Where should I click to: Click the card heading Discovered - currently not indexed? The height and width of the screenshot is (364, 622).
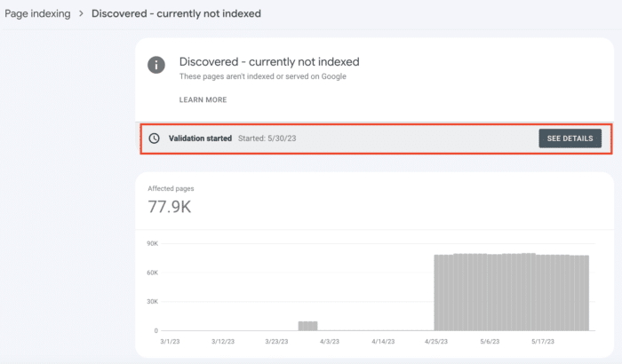click(x=269, y=62)
